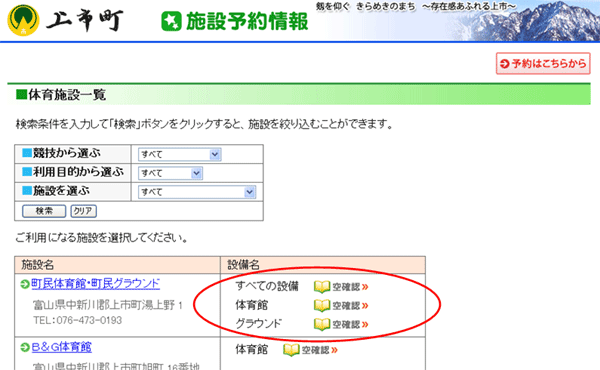600x370 pixels.
Task: Click the クリア clear button
Action: [83, 211]
